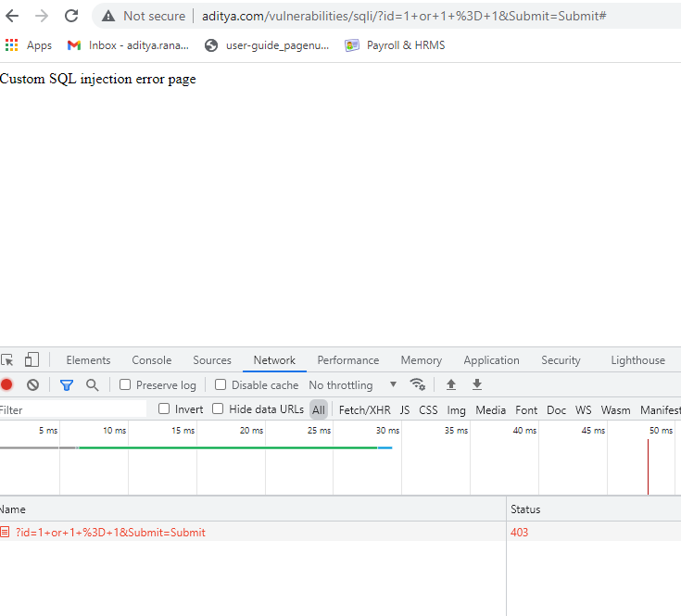Sort requests by the Name column header
The width and height of the screenshot is (681, 616).
(x=253, y=509)
